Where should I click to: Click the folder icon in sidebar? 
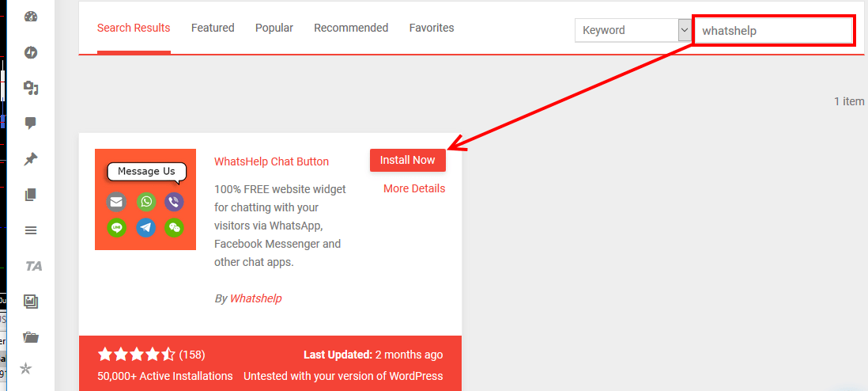pos(31,337)
